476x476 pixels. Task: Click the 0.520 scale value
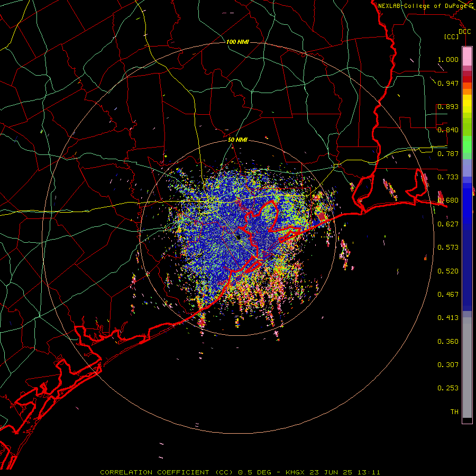(x=448, y=271)
